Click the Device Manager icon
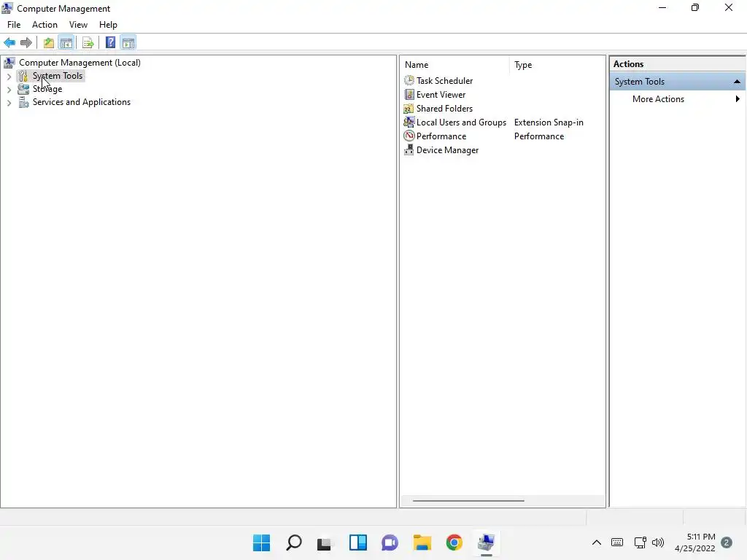This screenshot has height=560, width=747. tap(409, 149)
